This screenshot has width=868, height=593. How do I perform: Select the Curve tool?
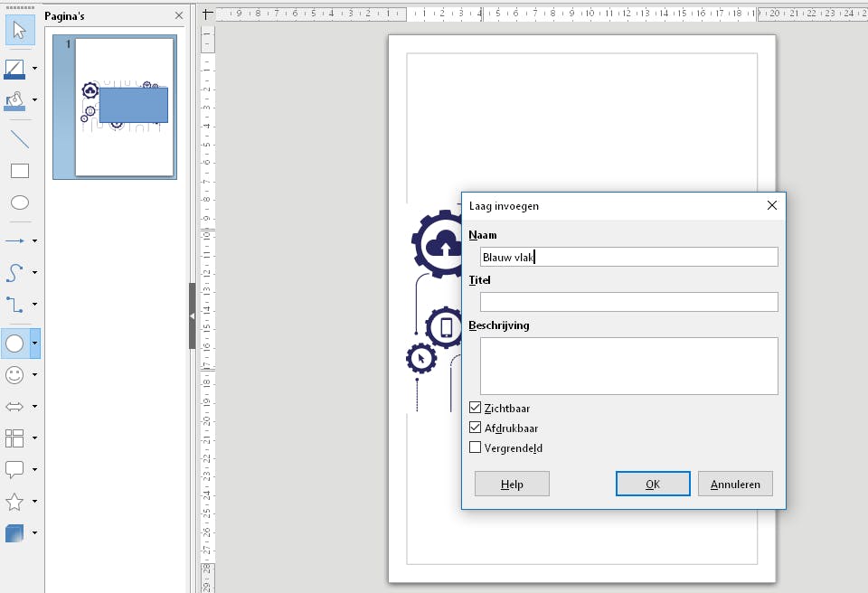pyautogui.click(x=14, y=272)
